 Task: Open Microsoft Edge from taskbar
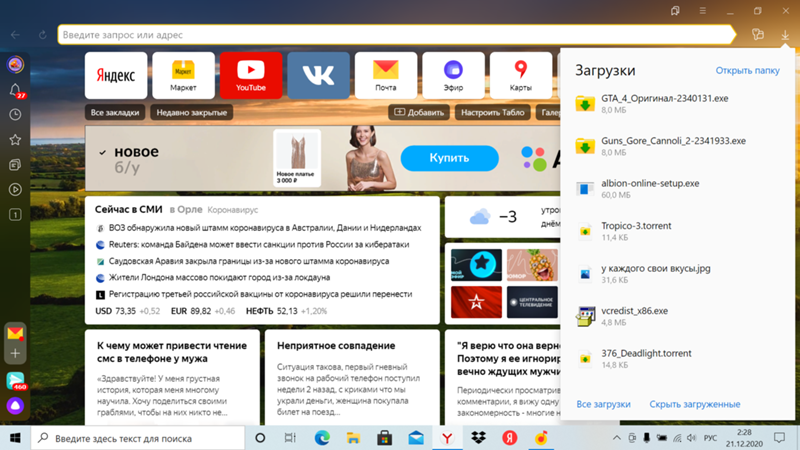pyautogui.click(x=322, y=438)
